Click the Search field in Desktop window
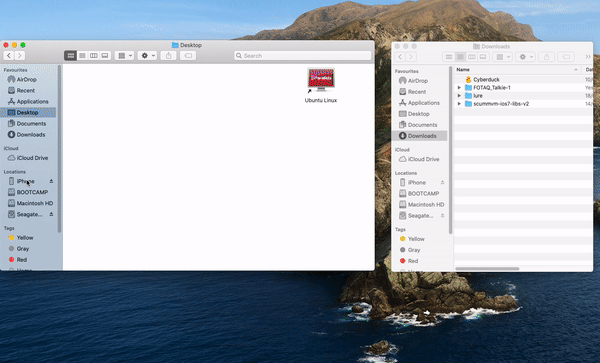This screenshot has width=600, height=363. click(x=303, y=55)
